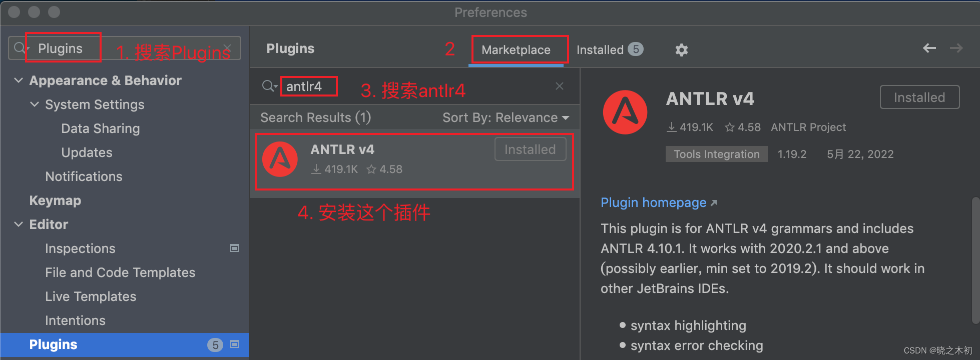Clear the antlr4 search with X
Viewport: 980px width, 360px height.
(559, 86)
